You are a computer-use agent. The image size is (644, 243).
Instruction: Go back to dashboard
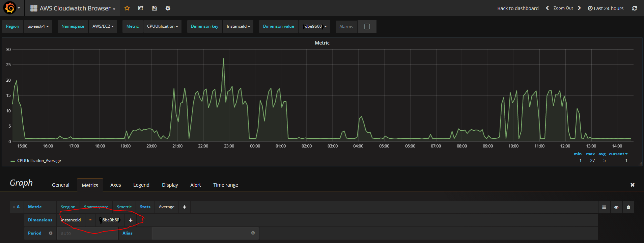[518, 8]
